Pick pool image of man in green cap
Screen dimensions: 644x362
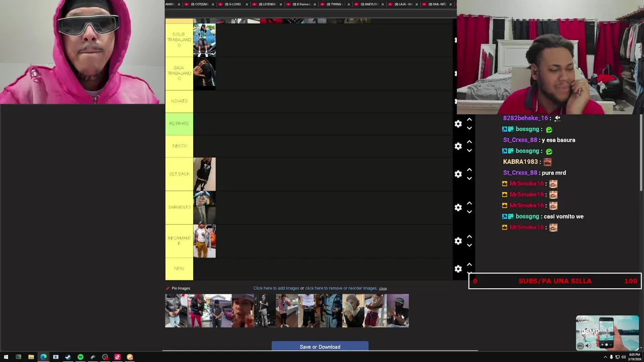(x=397, y=311)
